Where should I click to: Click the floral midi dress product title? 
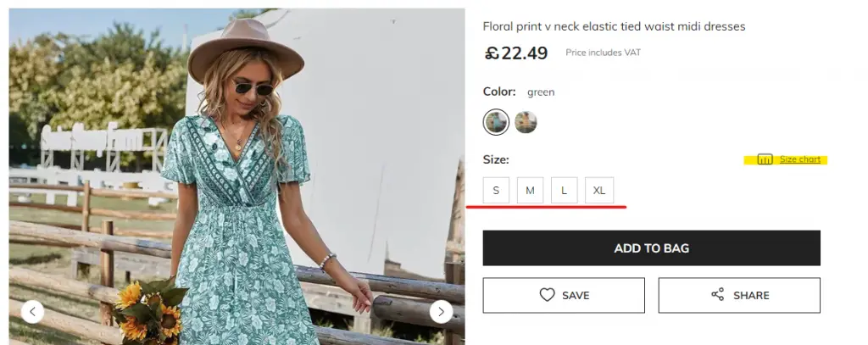pyautogui.click(x=614, y=26)
